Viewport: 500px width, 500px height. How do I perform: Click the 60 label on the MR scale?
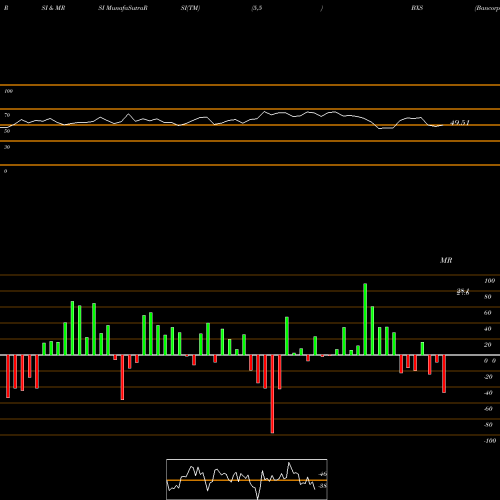pos(488,313)
